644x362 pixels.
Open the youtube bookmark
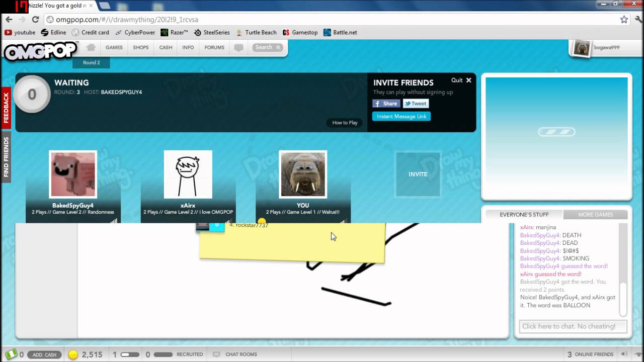pos(20,32)
